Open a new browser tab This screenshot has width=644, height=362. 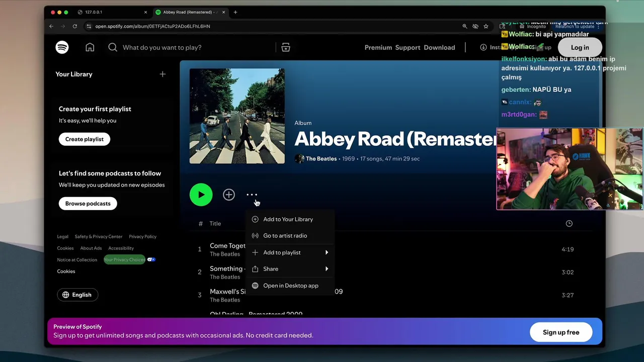tap(235, 12)
